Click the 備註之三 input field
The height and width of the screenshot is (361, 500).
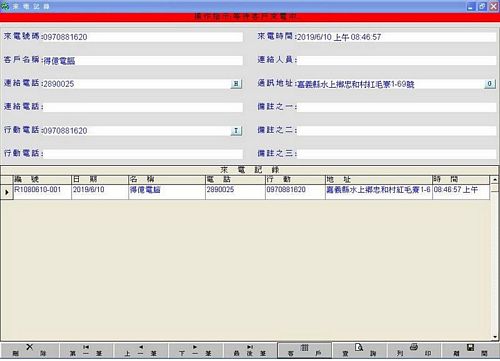coord(396,154)
